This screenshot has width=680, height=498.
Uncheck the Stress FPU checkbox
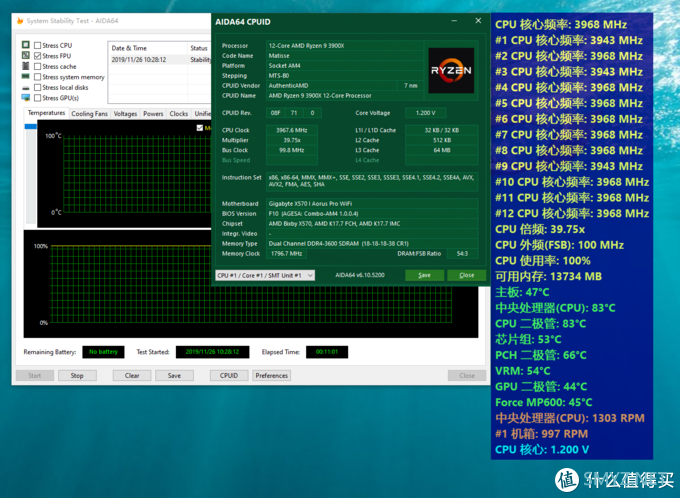click(x=38, y=56)
